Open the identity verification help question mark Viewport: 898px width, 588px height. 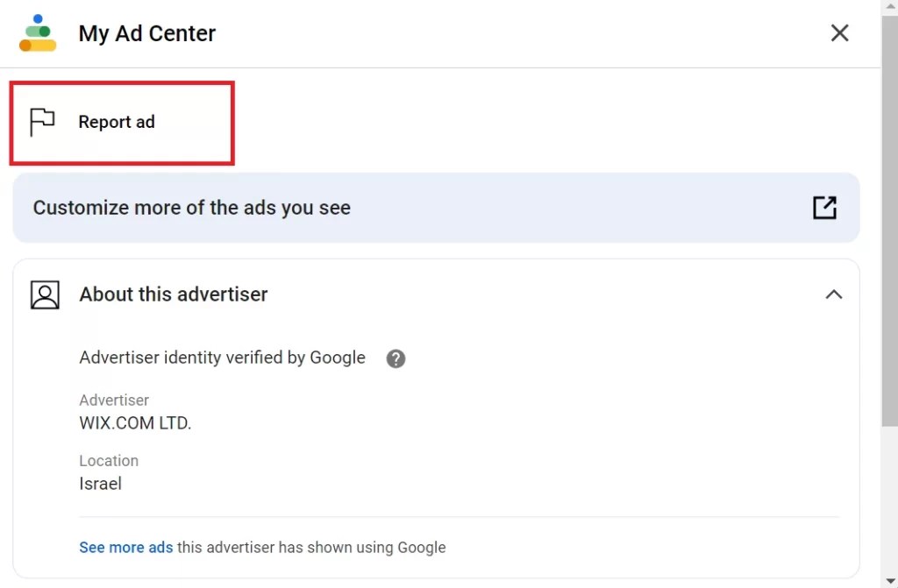pyautogui.click(x=396, y=358)
